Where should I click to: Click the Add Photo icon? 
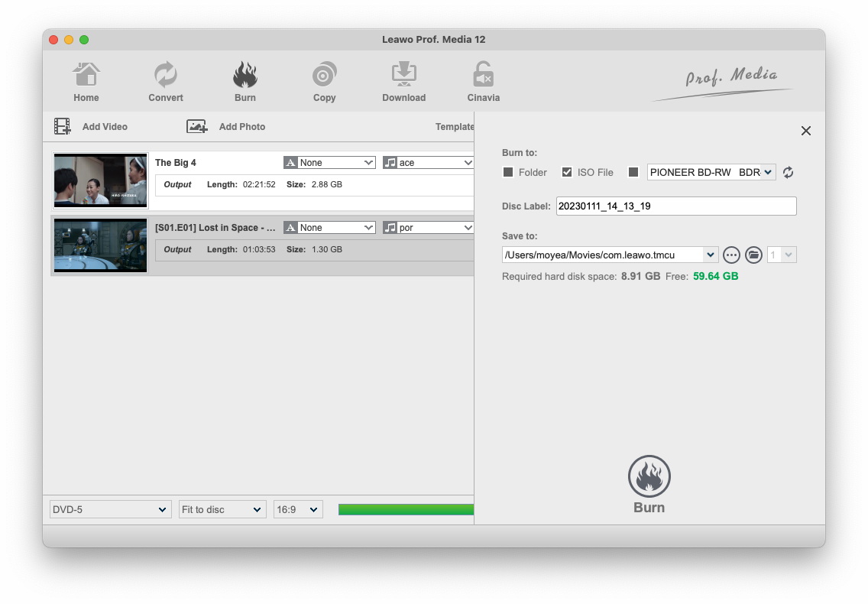pos(197,126)
